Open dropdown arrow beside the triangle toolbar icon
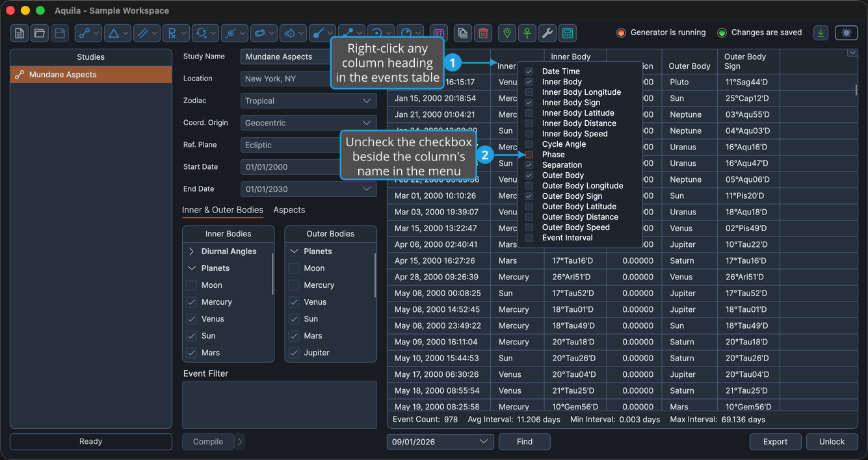The width and height of the screenshot is (868, 460). point(125,33)
